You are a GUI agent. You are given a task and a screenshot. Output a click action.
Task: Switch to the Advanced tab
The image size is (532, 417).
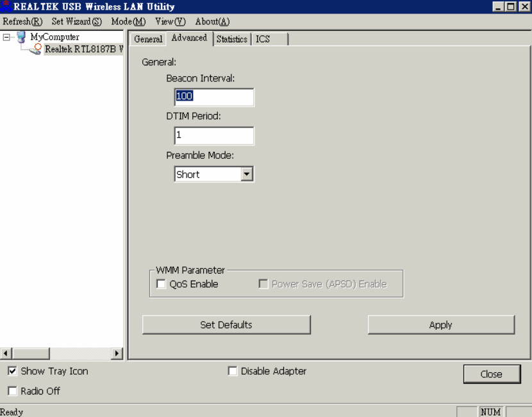click(189, 38)
